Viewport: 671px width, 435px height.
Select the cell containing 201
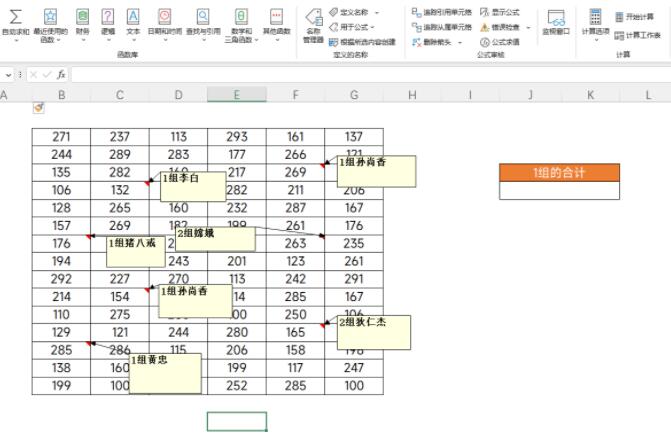tap(237, 261)
